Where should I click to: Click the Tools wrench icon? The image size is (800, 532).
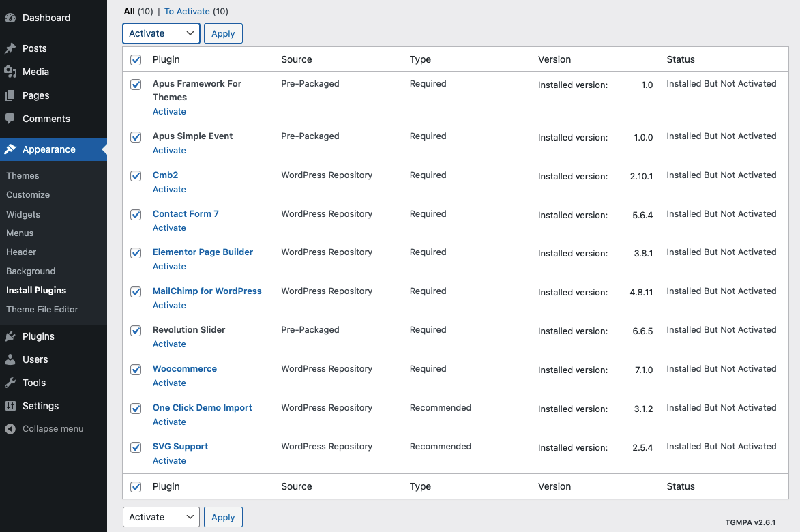point(10,383)
